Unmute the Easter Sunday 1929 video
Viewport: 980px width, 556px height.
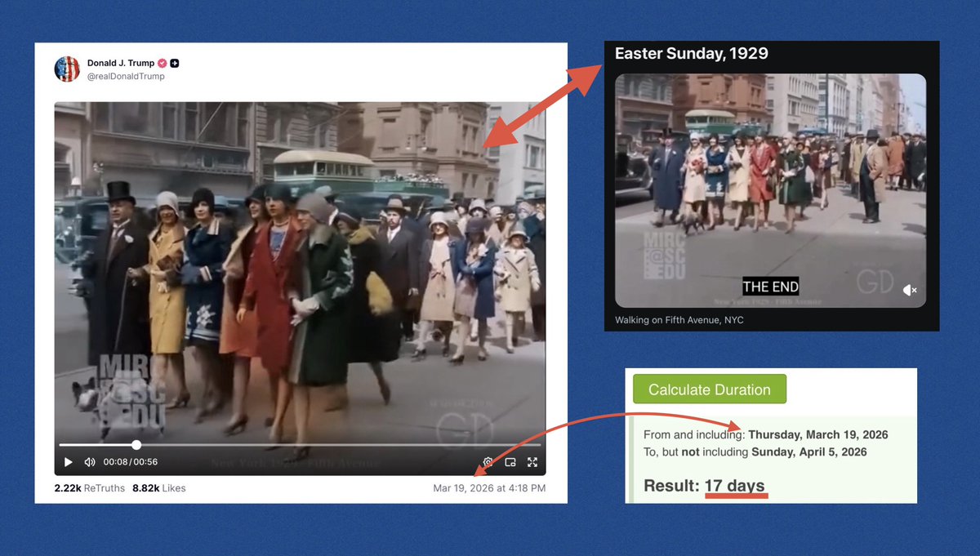[910, 290]
